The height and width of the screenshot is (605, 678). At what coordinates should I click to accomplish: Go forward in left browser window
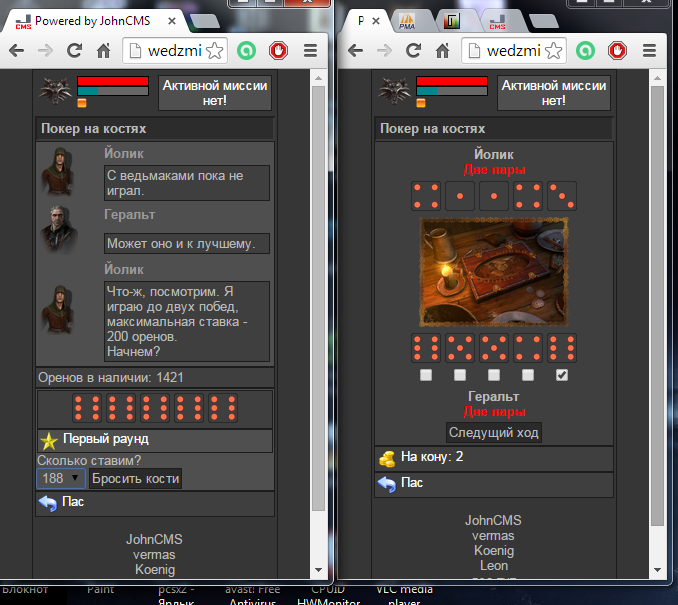[45, 51]
